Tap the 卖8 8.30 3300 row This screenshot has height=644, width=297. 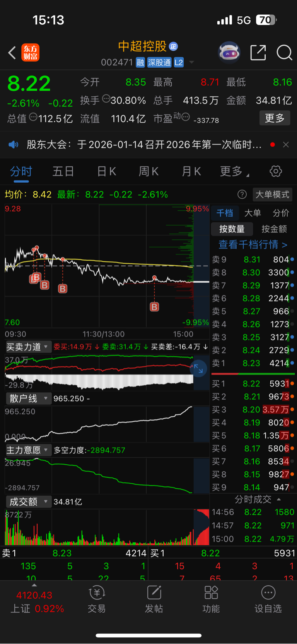click(x=253, y=273)
